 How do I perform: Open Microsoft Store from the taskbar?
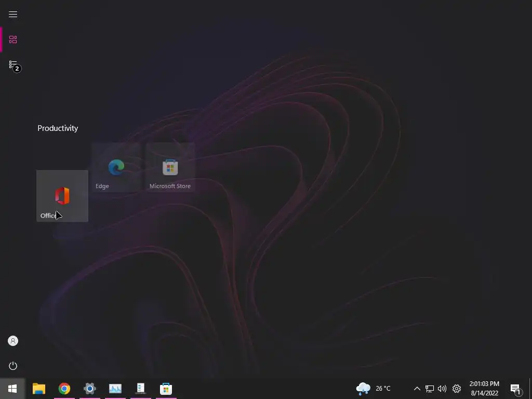click(x=166, y=389)
